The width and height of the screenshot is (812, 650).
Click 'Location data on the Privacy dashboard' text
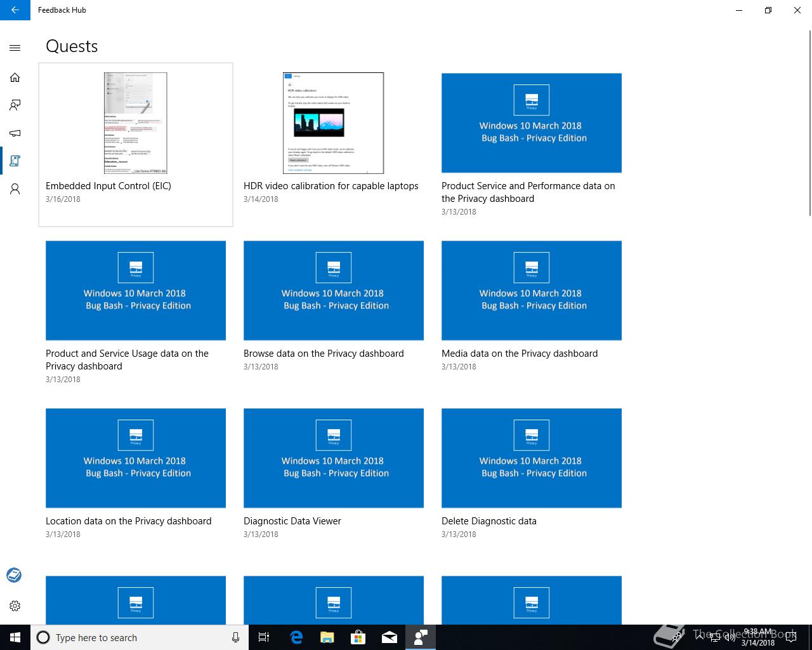pos(129,521)
